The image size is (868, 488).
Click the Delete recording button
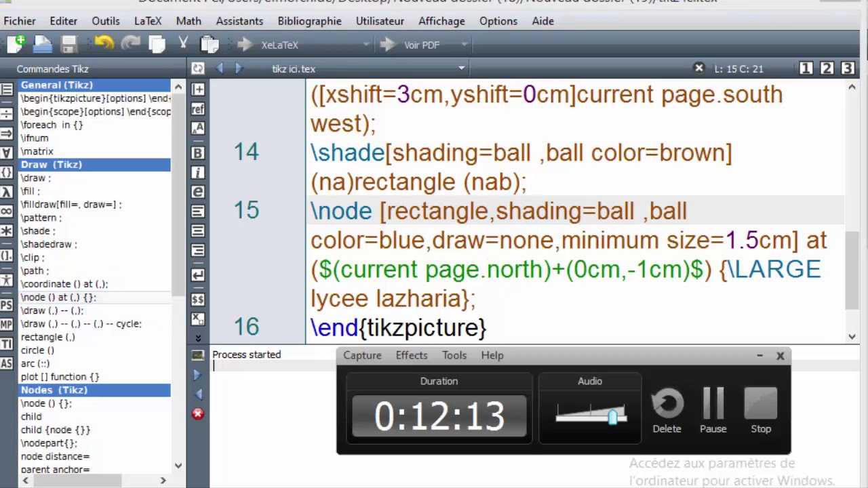(x=667, y=410)
